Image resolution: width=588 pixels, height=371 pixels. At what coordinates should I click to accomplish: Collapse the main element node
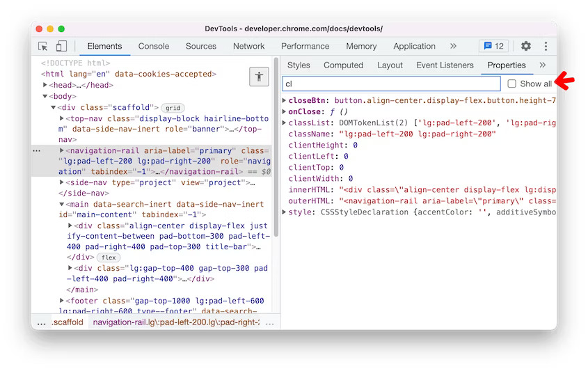[61, 205]
